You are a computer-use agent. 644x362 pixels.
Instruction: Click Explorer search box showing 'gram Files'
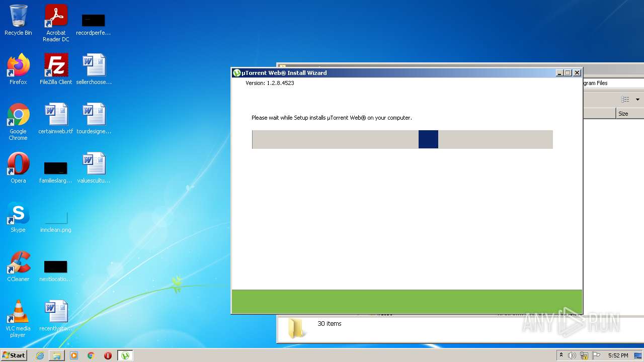tap(613, 83)
